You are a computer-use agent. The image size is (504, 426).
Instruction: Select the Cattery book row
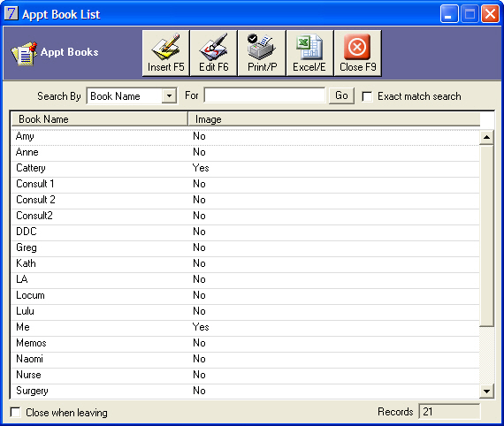pos(245,168)
